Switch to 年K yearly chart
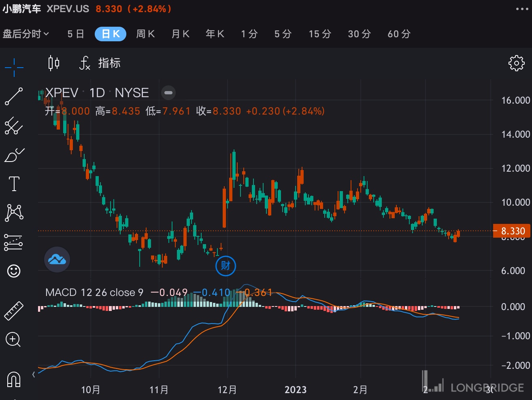This screenshot has height=400, width=532. click(215, 34)
